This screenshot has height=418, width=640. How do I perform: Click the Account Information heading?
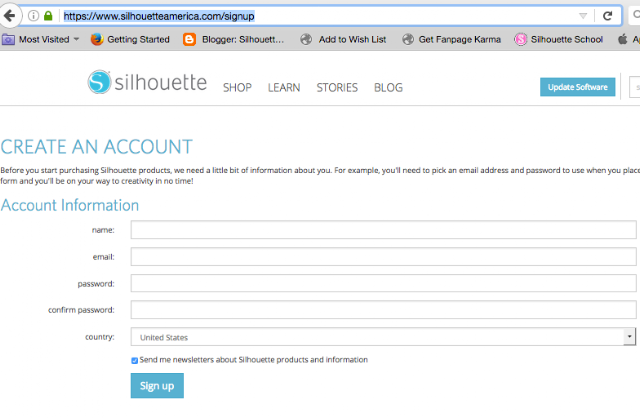70,205
